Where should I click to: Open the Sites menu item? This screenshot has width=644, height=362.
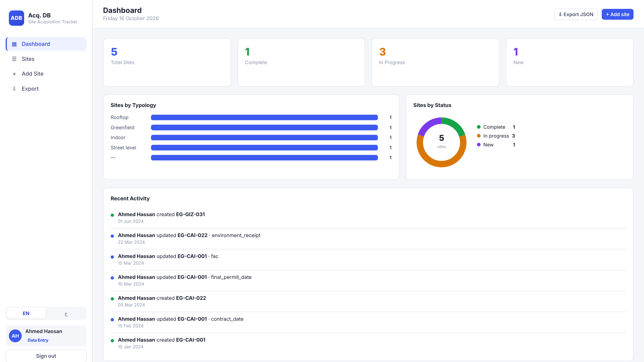tap(46, 59)
